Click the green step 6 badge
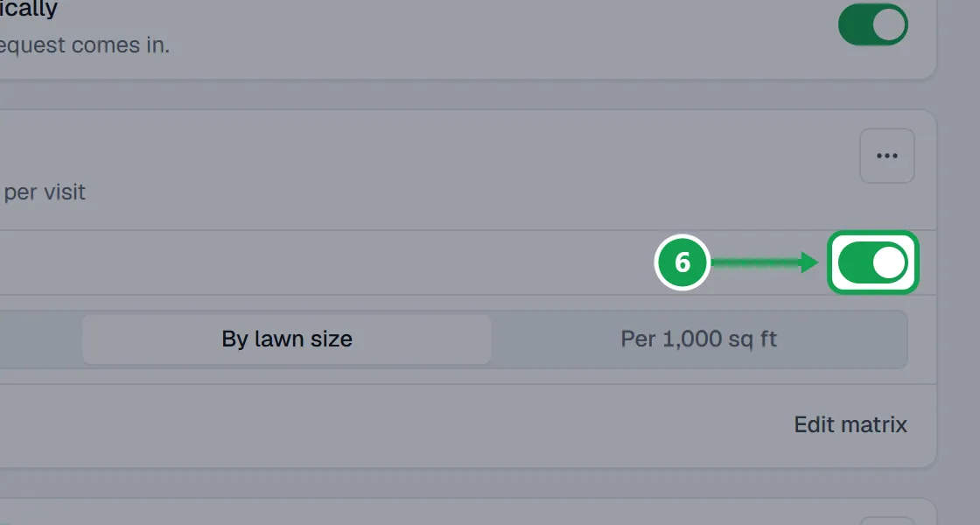This screenshot has height=525, width=980. pyautogui.click(x=682, y=262)
